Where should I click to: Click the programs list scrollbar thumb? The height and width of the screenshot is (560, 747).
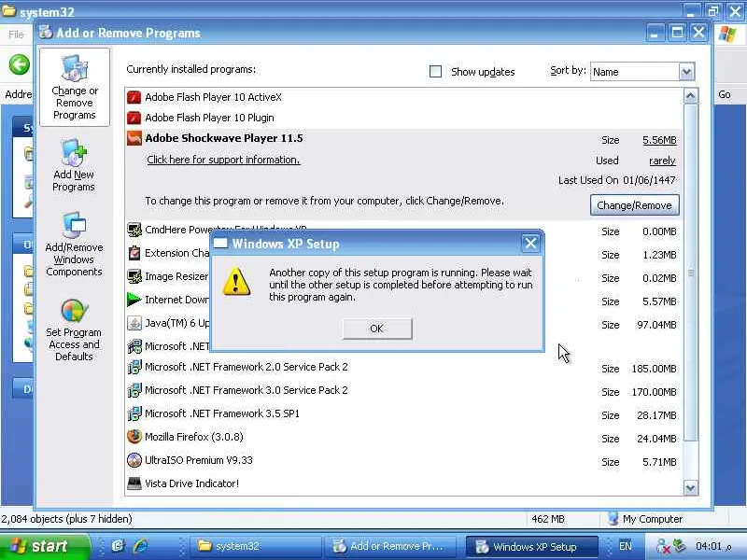pos(690,273)
